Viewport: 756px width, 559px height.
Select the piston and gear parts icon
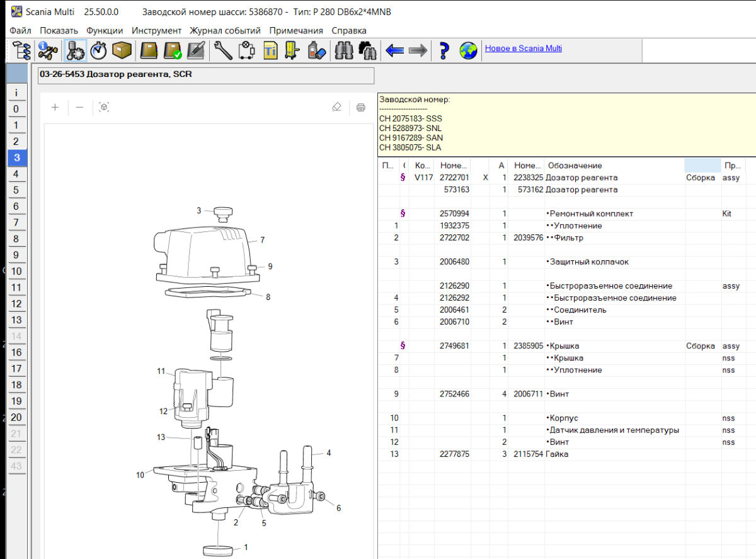pyautogui.click(x=75, y=50)
